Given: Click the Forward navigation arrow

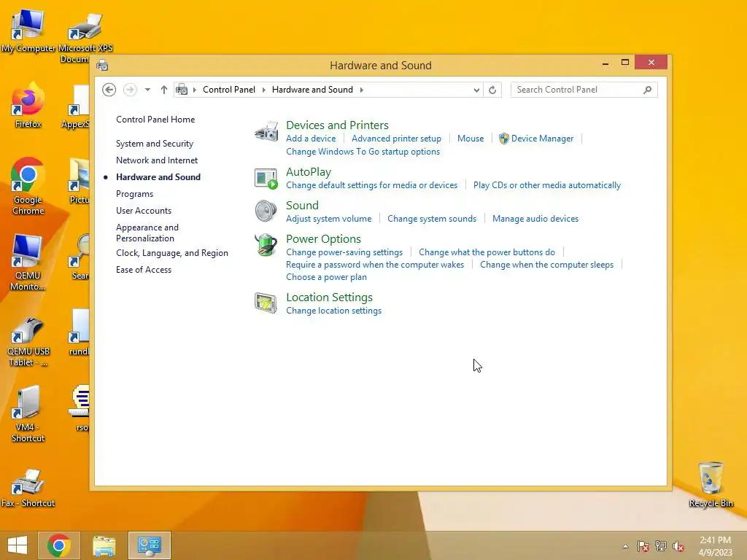Looking at the screenshot, I should pos(130,90).
